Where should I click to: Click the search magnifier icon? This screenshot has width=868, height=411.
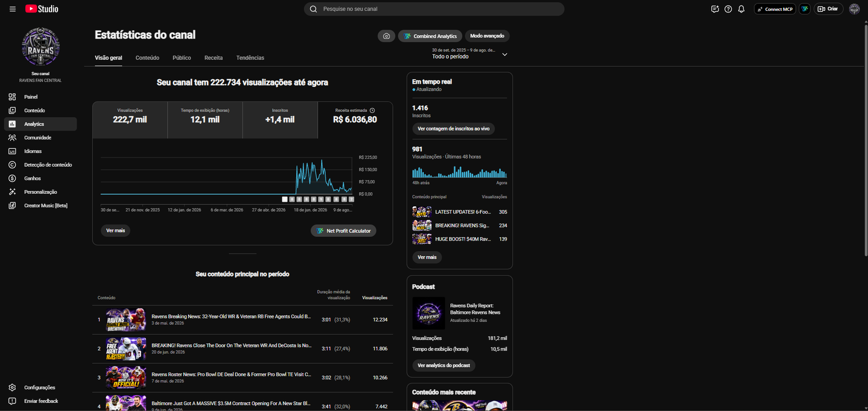point(314,9)
